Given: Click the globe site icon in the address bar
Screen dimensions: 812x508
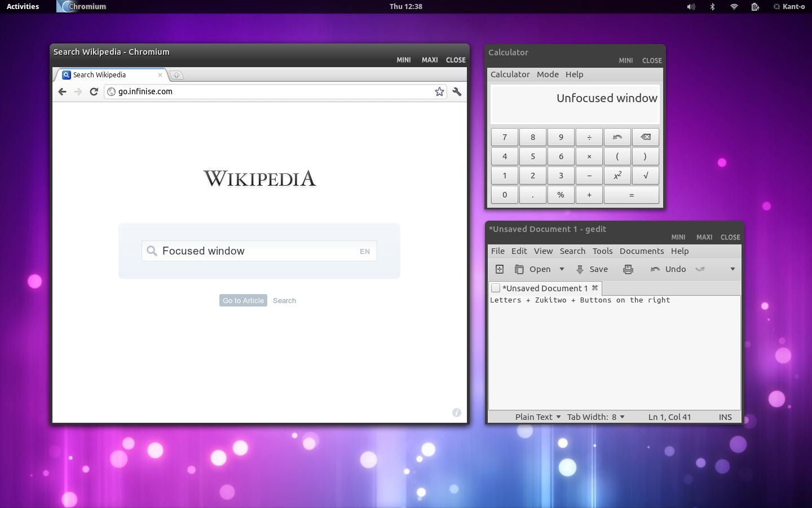Looking at the screenshot, I should pyautogui.click(x=112, y=91).
